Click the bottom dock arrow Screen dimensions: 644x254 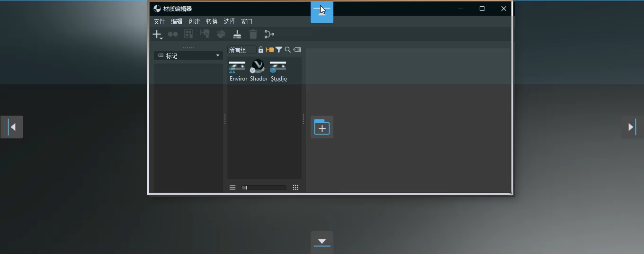(x=322, y=242)
